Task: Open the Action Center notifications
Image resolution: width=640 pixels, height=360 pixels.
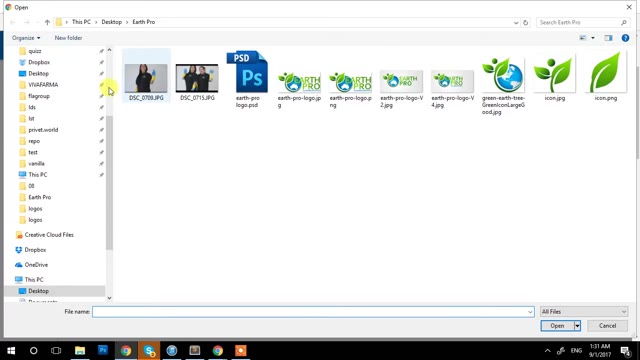Action: (x=626, y=351)
